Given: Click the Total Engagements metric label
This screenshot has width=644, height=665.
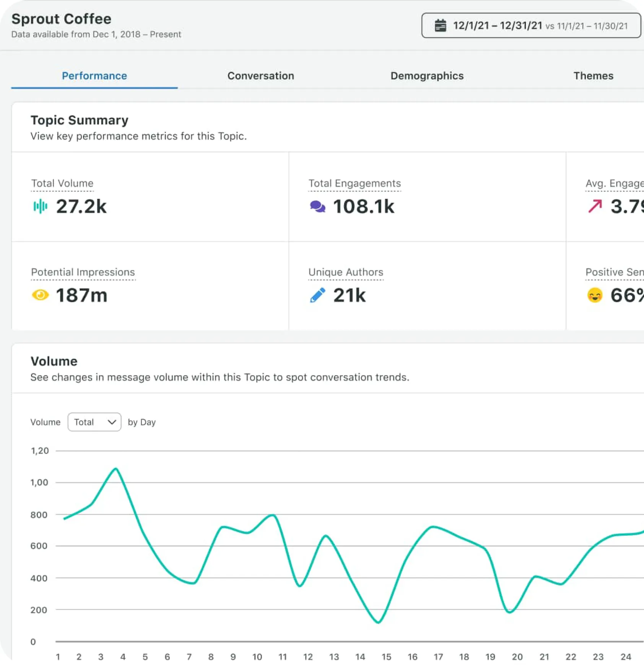Looking at the screenshot, I should (355, 183).
